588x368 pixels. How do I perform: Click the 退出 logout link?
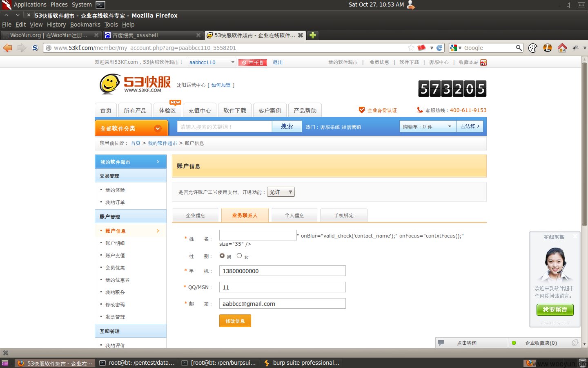click(x=278, y=63)
